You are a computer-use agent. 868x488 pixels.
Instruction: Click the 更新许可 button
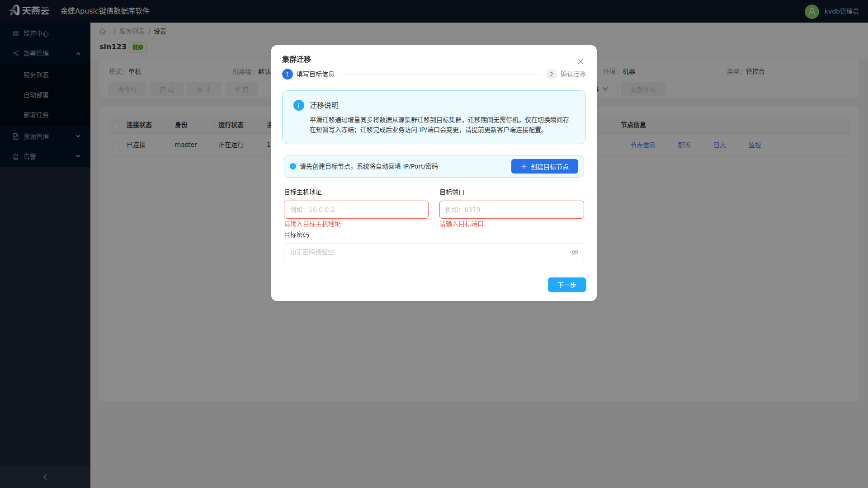(643, 89)
